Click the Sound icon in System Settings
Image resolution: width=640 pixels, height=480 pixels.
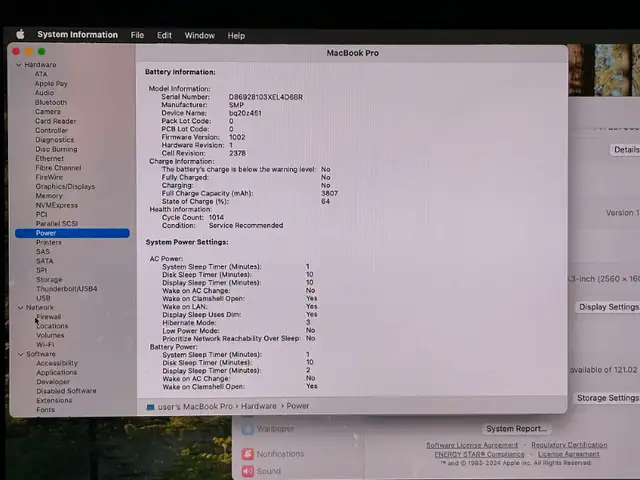tap(248, 471)
